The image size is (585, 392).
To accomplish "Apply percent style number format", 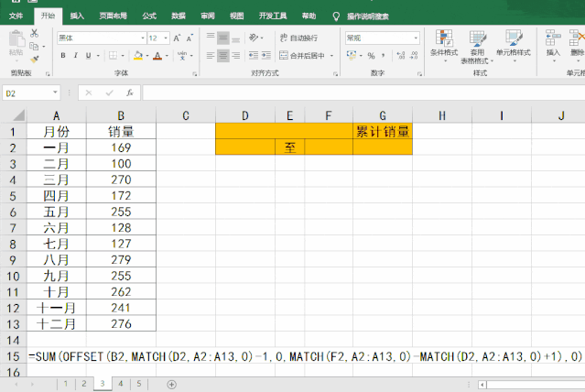I will (x=371, y=55).
